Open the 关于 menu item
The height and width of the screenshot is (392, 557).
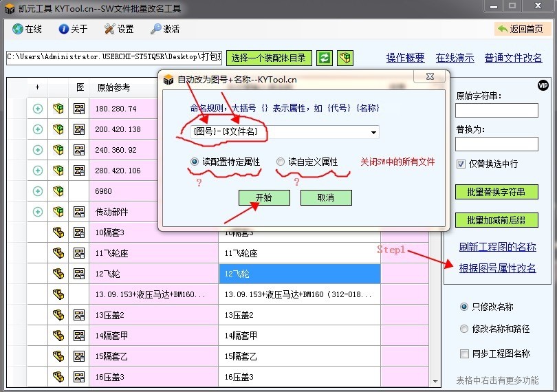(x=73, y=29)
